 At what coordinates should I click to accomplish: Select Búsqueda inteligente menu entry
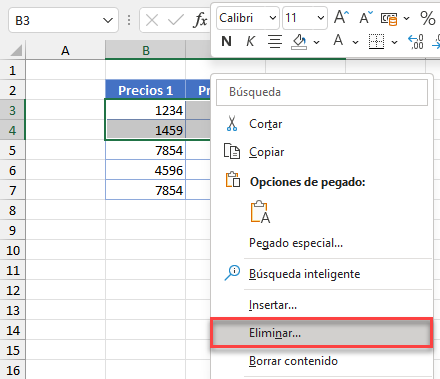coord(322,274)
